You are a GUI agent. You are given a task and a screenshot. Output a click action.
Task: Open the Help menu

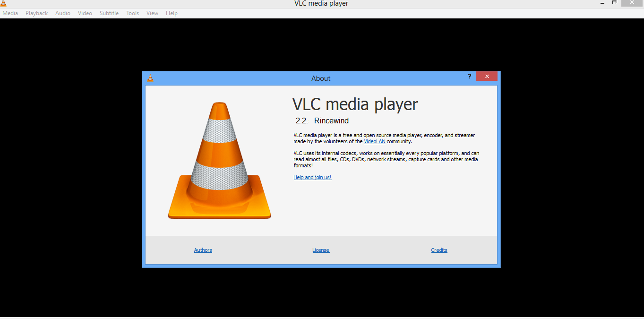click(x=172, y=13)
